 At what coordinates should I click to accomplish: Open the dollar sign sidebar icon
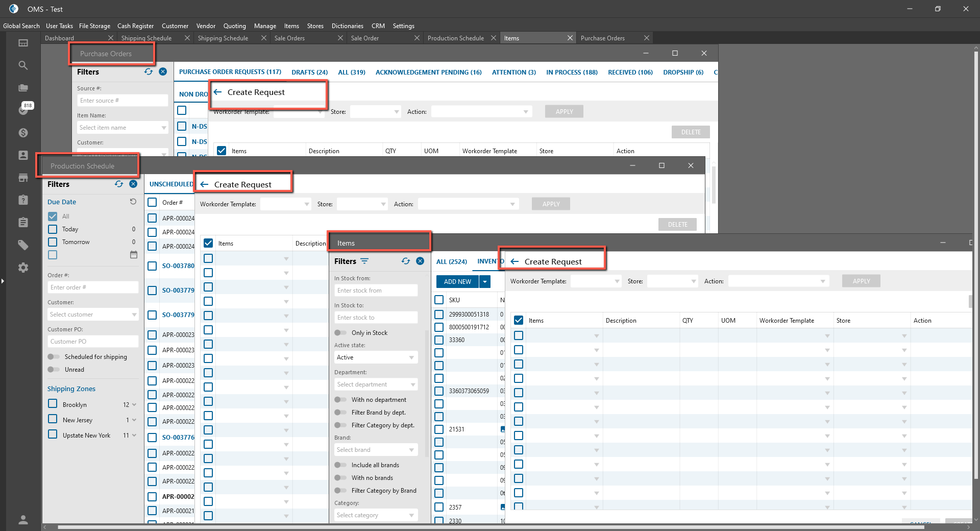[23, 133]
